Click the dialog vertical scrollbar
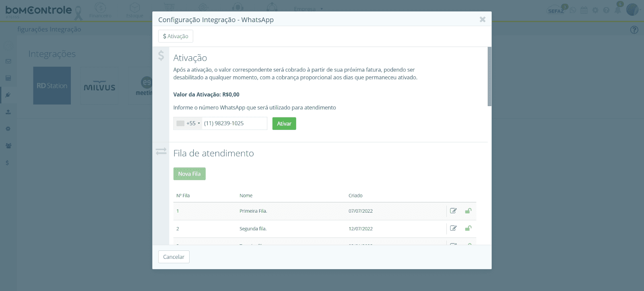 [x=489, y=76]
